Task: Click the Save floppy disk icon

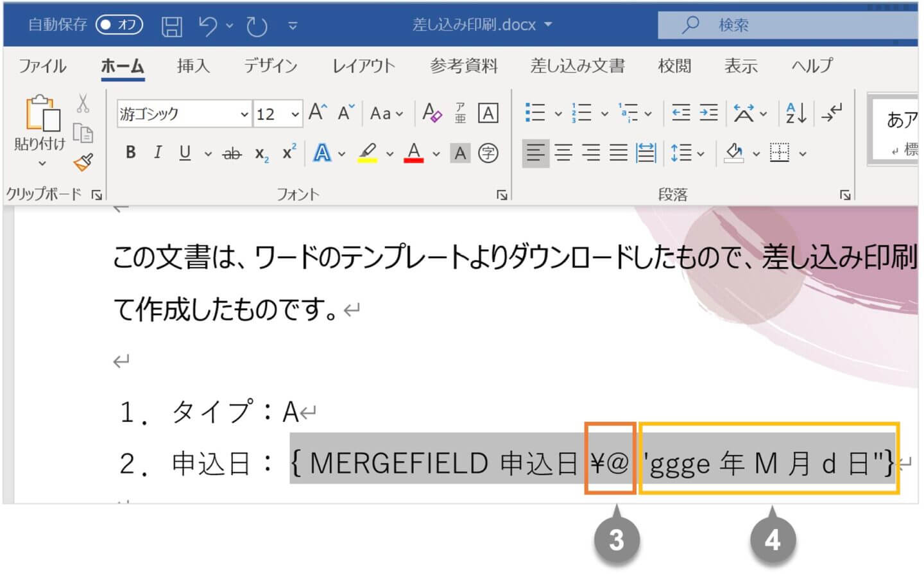Action: point(171,26)
